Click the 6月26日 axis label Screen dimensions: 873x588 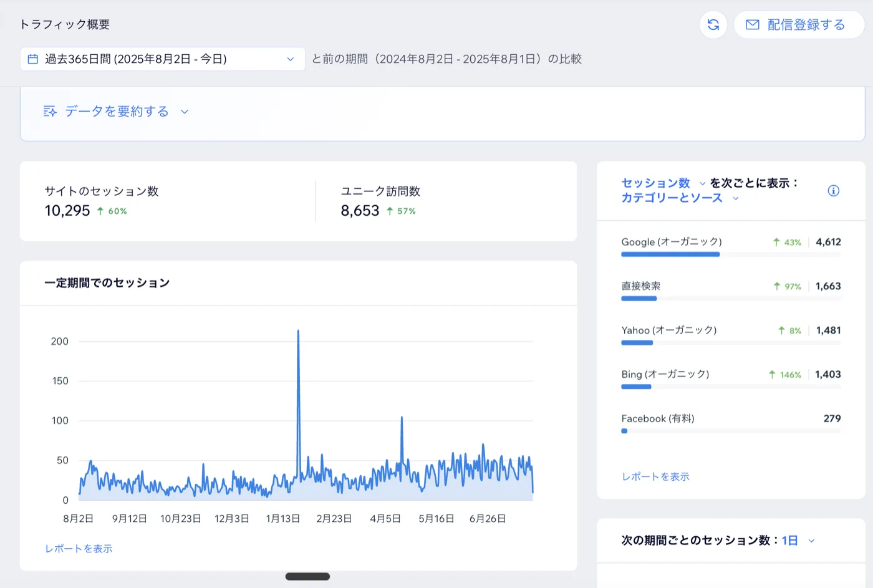pos(488,519)
